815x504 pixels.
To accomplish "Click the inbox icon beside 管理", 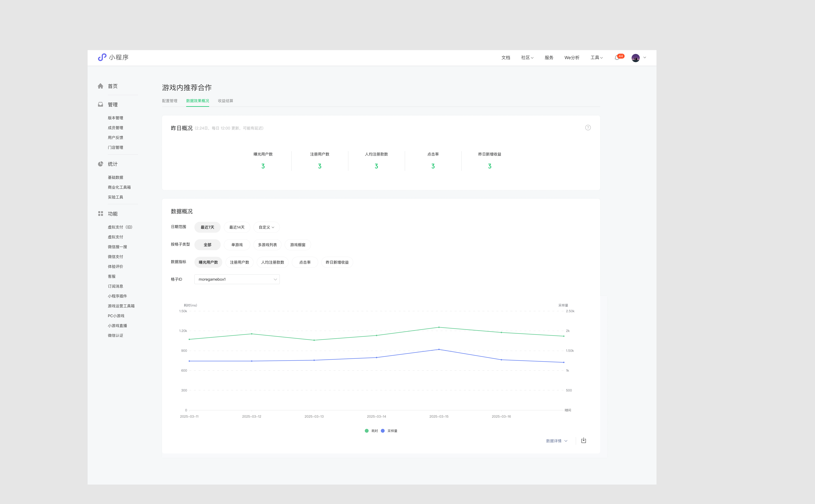I will pos(100,104).
